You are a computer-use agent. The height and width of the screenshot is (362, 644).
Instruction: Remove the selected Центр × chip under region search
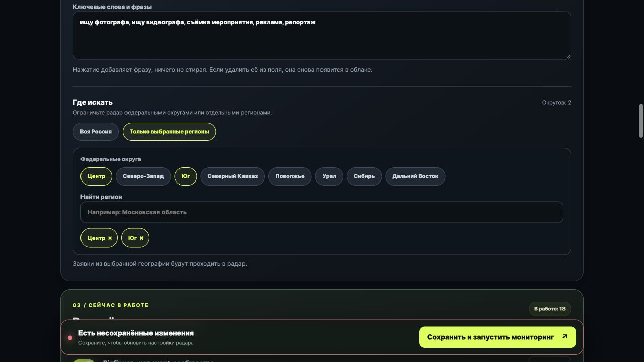point(99,238)
